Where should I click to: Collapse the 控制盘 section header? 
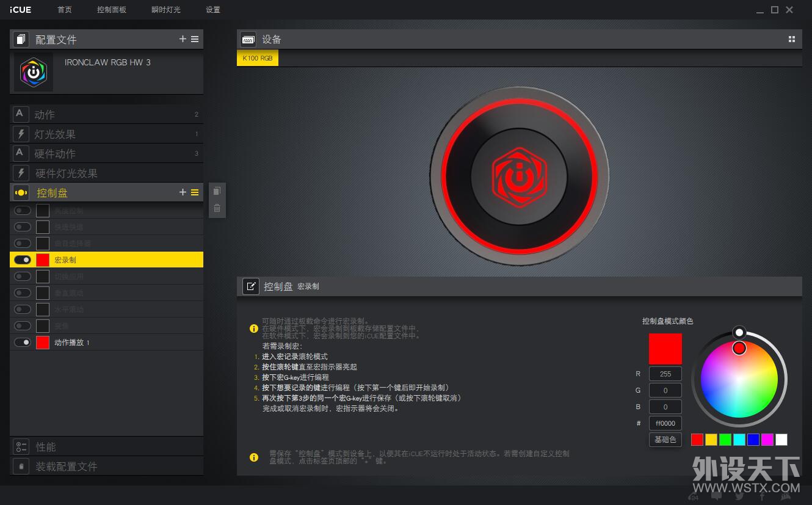pos(107,192)
